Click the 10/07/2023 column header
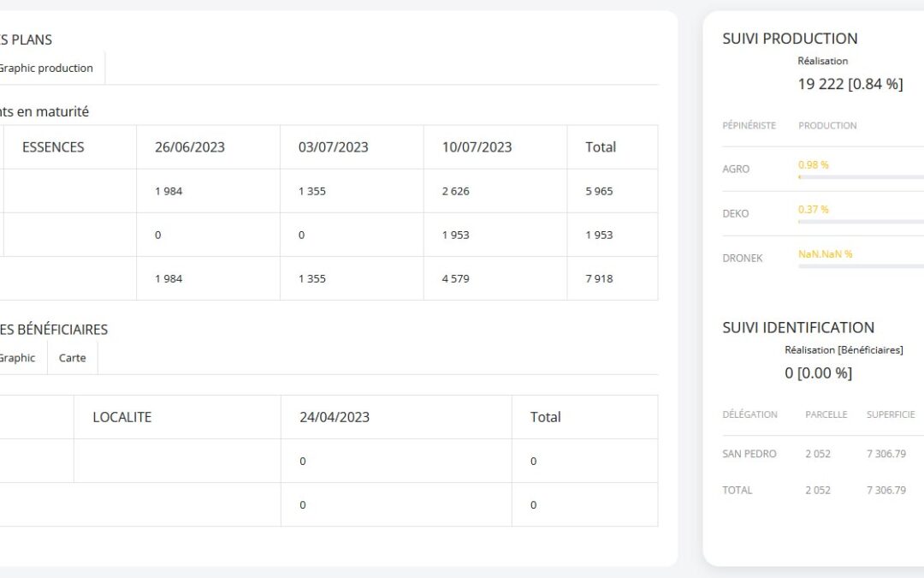924x578 pixels. [x=477, y=147]
